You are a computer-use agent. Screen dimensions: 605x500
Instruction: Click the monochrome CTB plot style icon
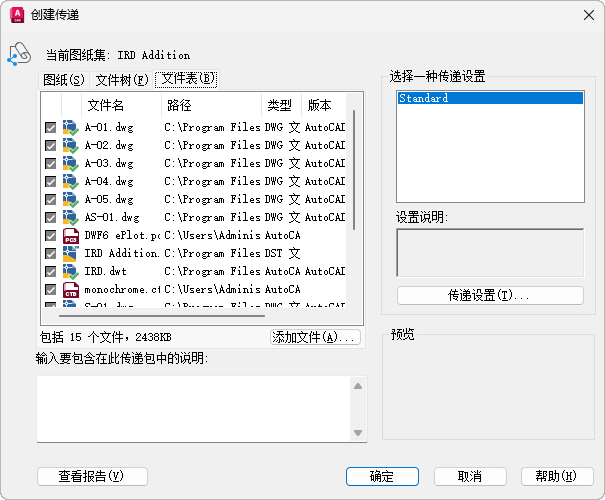click(71, 290)
